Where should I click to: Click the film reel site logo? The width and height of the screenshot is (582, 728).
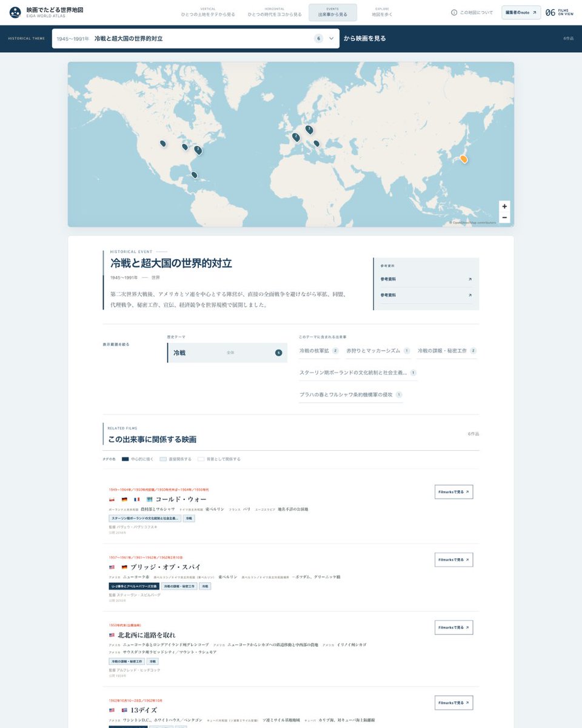tap(15, 12)
